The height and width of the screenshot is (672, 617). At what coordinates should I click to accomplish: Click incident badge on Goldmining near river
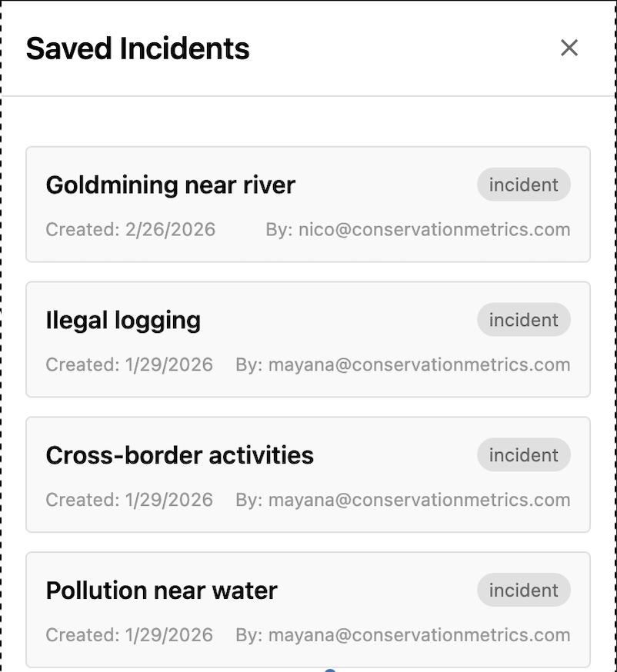(x=523, y=185)
